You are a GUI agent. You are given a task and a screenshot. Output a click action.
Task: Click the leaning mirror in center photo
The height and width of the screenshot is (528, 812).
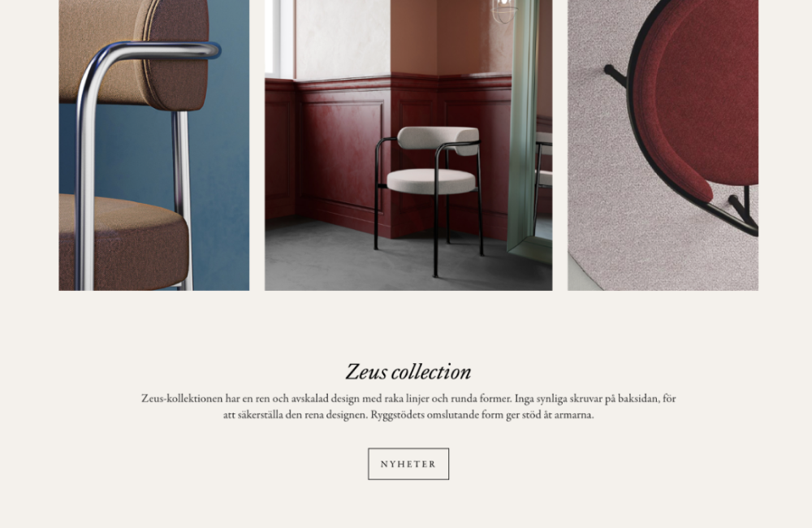pyautogui.click(x=529, y=129)
